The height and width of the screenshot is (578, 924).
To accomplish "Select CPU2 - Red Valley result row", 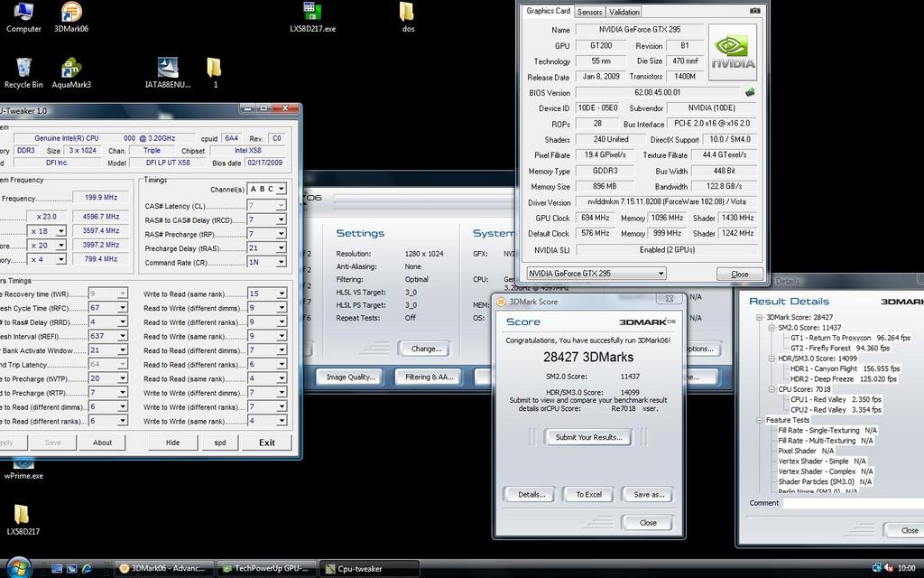I will (x=836, y=410).
